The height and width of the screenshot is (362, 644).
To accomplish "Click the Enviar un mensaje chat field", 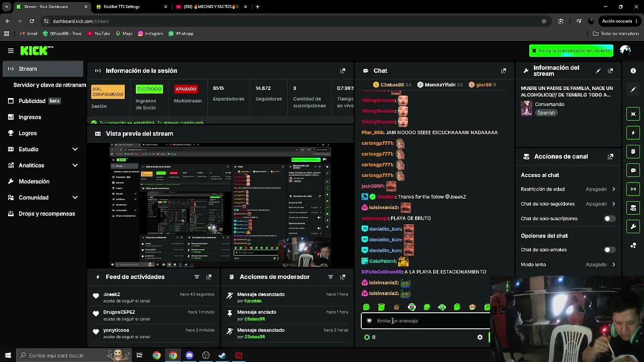I will (x=426, y=321).
